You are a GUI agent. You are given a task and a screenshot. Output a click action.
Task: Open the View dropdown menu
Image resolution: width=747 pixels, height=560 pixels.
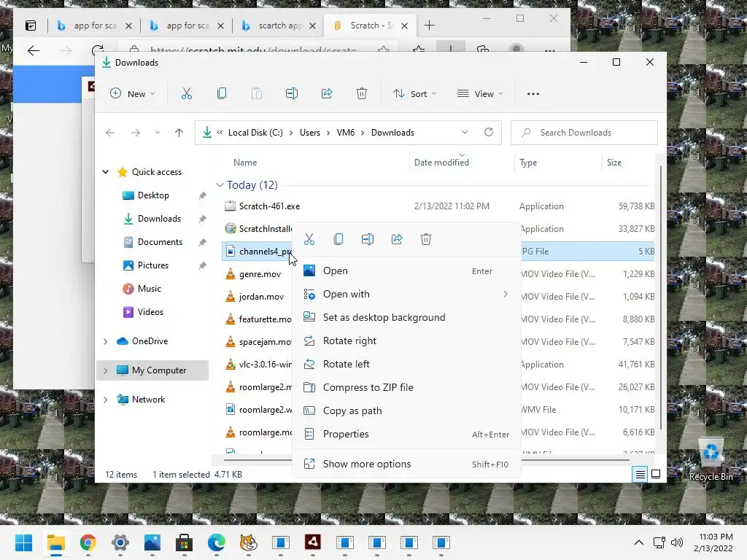click(480, 94)
